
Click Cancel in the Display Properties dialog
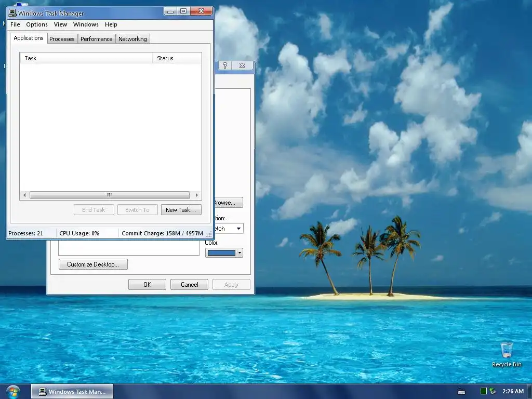click(189, 285)
